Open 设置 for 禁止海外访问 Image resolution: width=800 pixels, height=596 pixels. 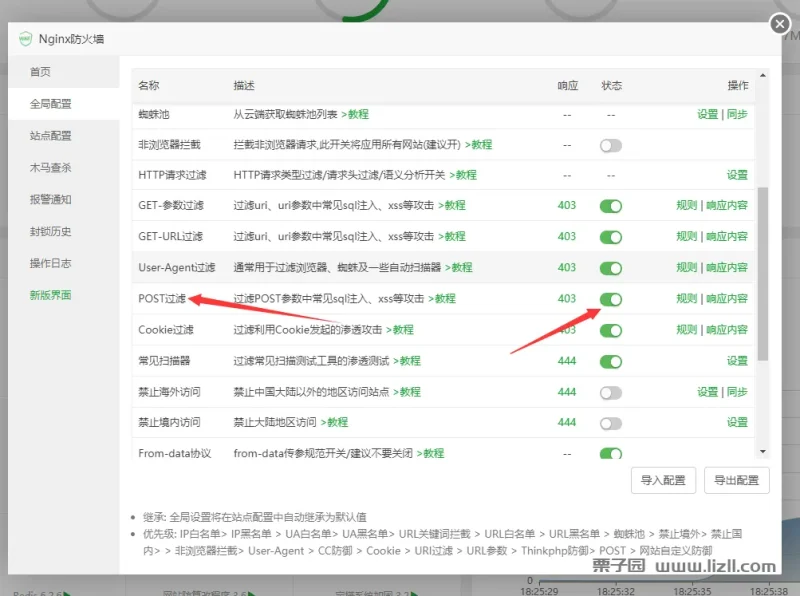click(707, 392)
